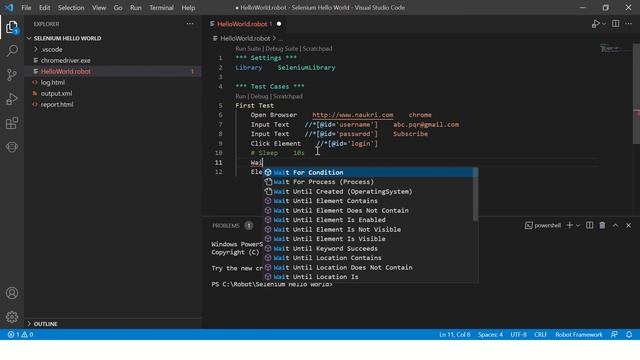Click Run Suite code lens
The width and height of the screenshot is (640, 360).
248,49
